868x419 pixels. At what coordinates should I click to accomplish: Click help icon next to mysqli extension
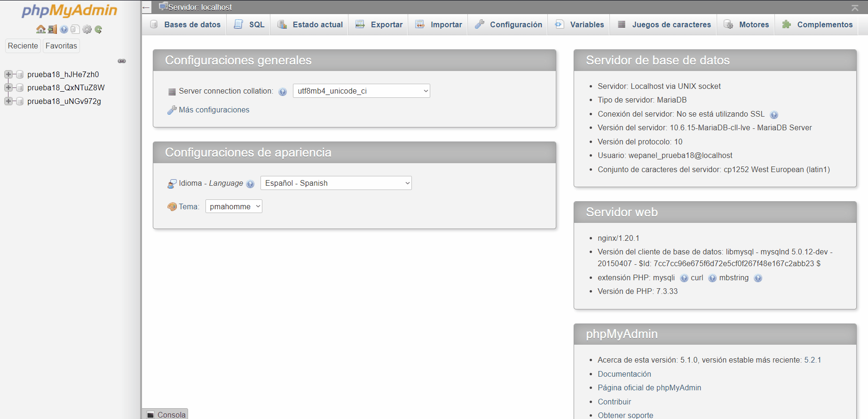tap(684, 278)
